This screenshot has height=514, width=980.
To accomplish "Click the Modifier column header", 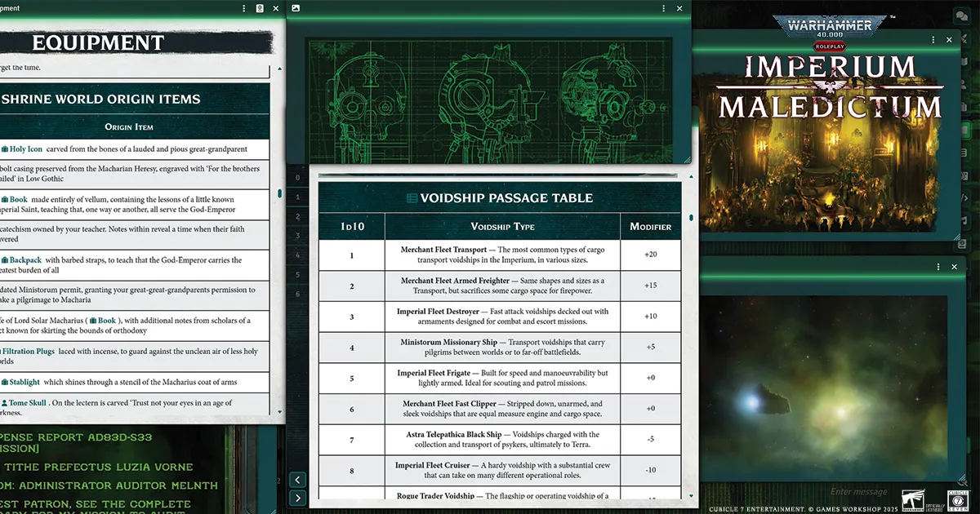I will pyautogui.click(x=651, y=227).
